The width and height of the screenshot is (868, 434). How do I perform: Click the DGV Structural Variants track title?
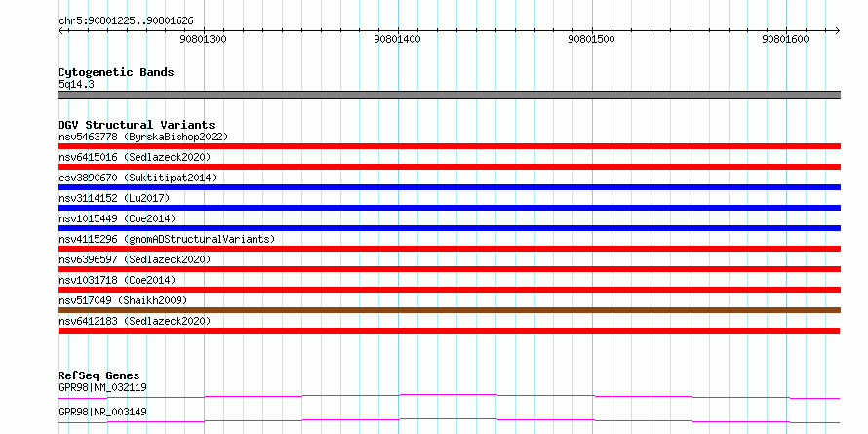pyautogui.click(x=137, y=125)
